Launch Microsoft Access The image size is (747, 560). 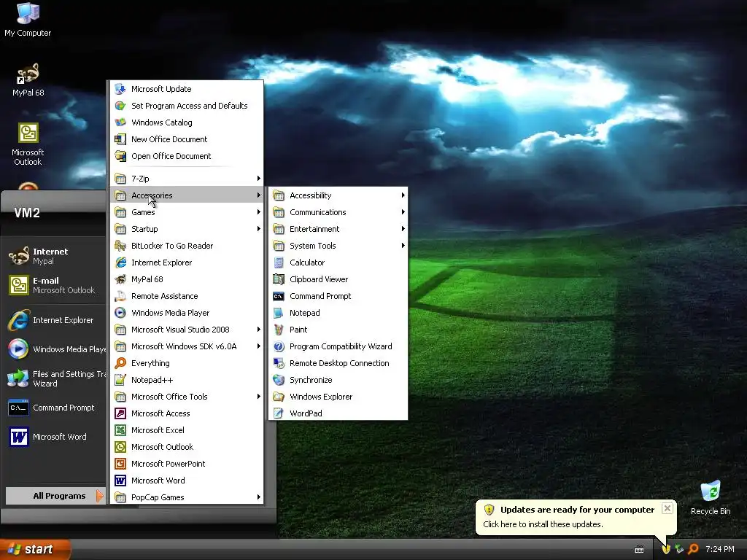pos(187,414)
